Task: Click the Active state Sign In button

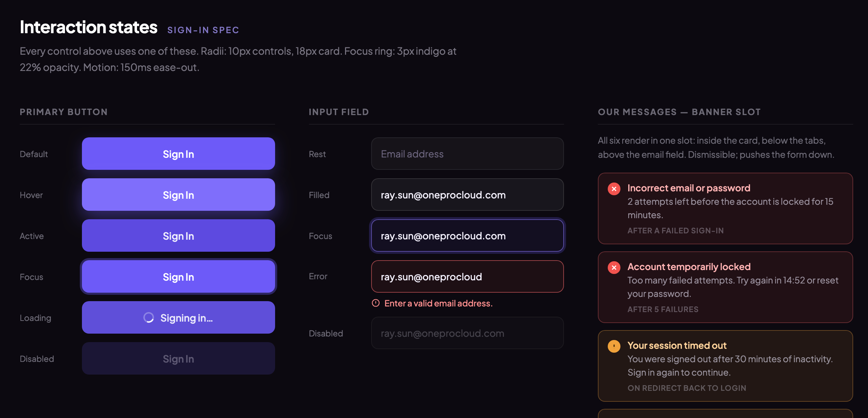Action: (178, 235)
